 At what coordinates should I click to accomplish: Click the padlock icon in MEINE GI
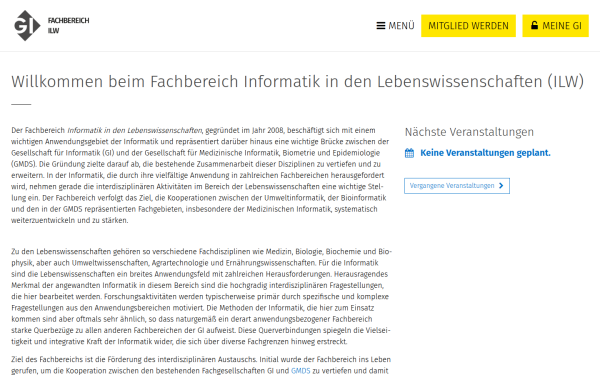pyautogui.click(x=534, y=25)
